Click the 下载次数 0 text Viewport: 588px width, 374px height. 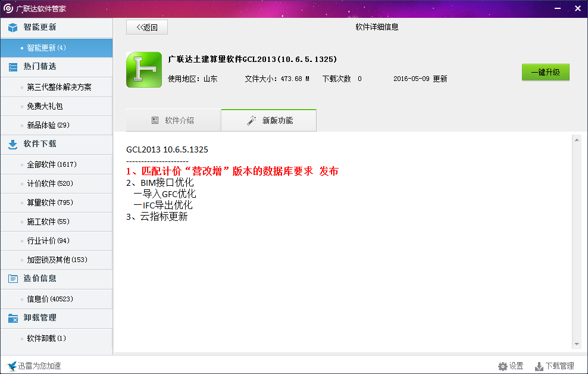coord(342,79)
